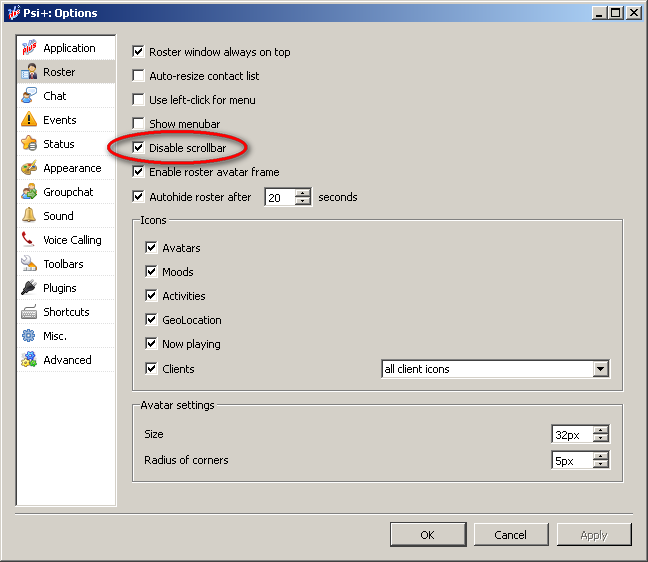Open the Events warning icon

click(29, 120)
